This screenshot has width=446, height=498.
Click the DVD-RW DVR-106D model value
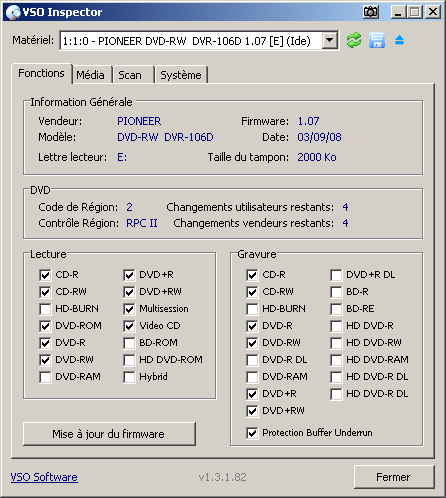(x=165, y=137)
